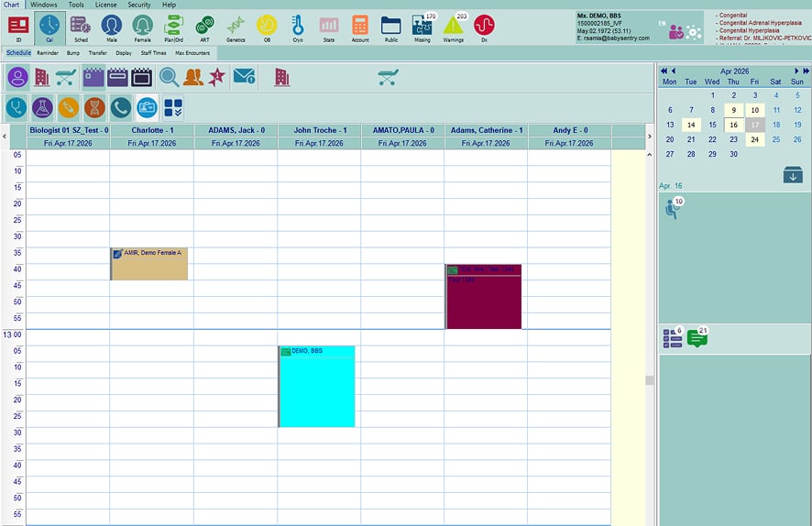
Task: Open the green chat messages icon with badge 21
Action: click(697, 337)
